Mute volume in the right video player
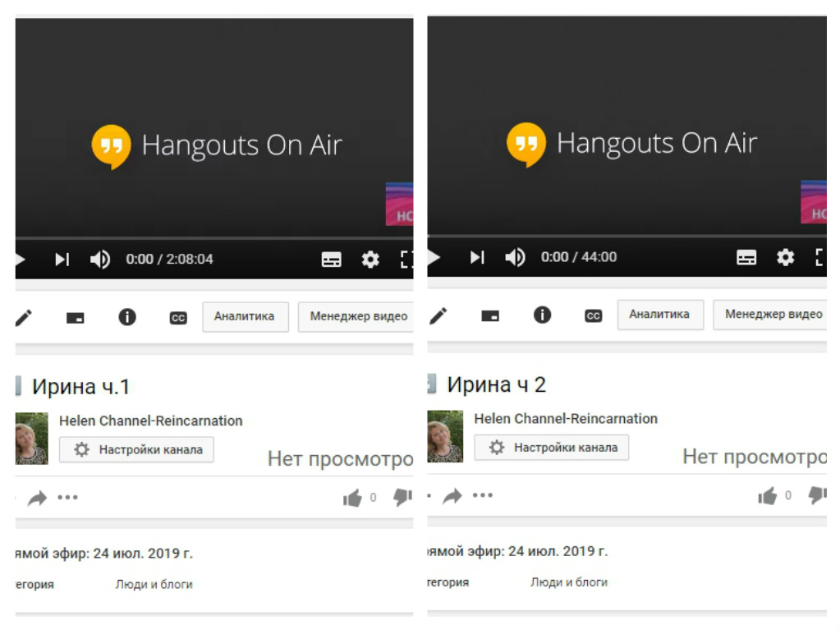 point(515,258)
